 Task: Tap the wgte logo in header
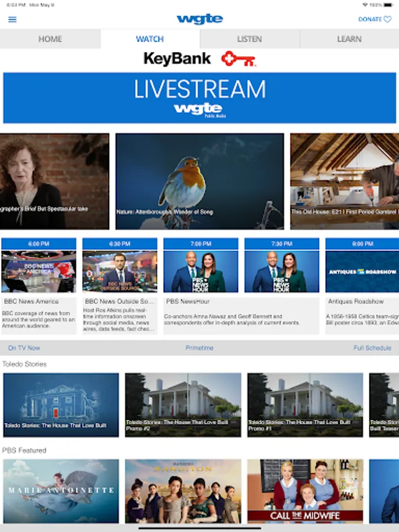point(200,19)
